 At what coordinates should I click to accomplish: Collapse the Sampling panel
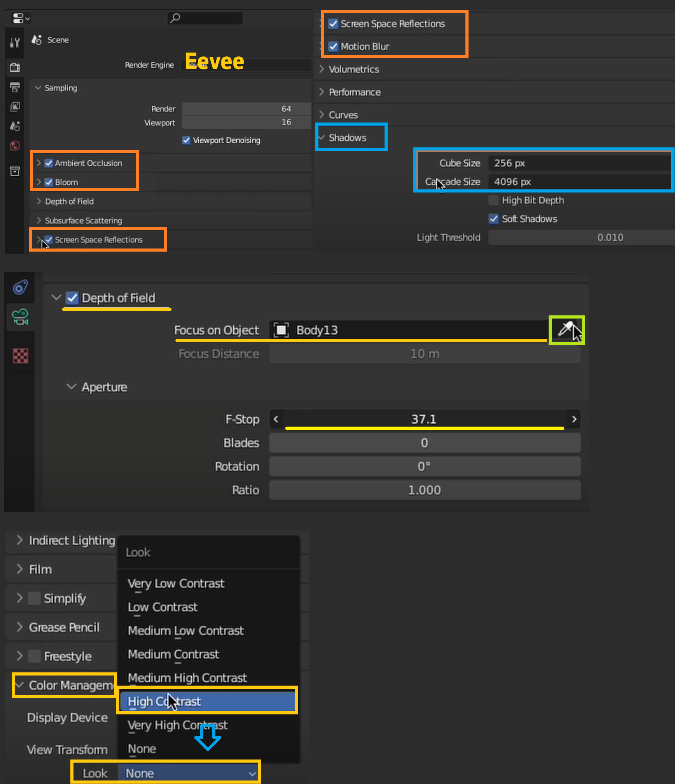pyautogui.click(x=38, y=88)
